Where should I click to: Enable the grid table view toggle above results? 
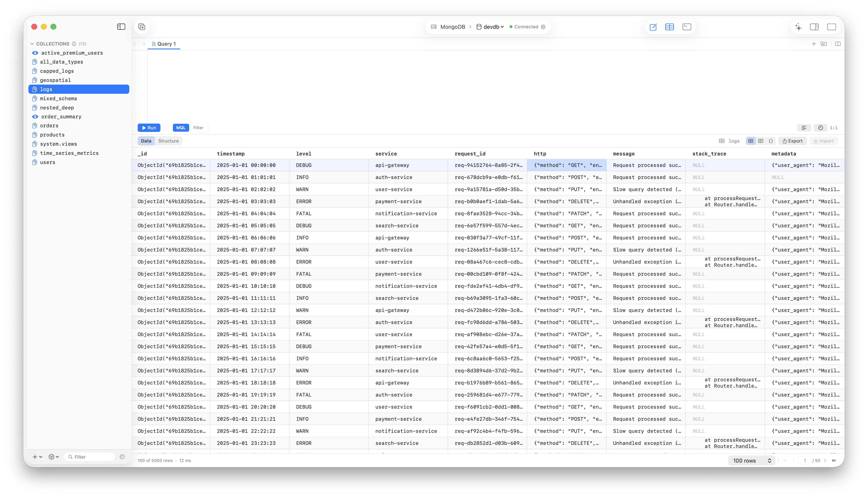tap(751, 141)
